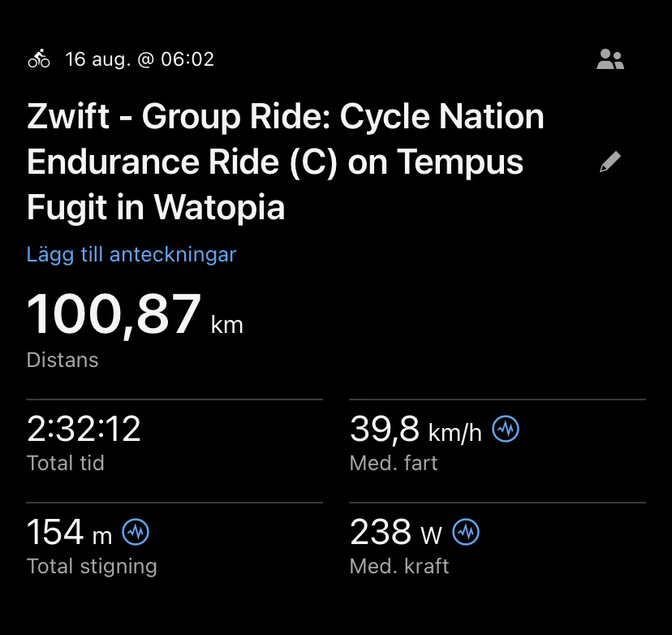Click the cycling activity type icon
Screen dimensions: 672x635
click(39, 59)
